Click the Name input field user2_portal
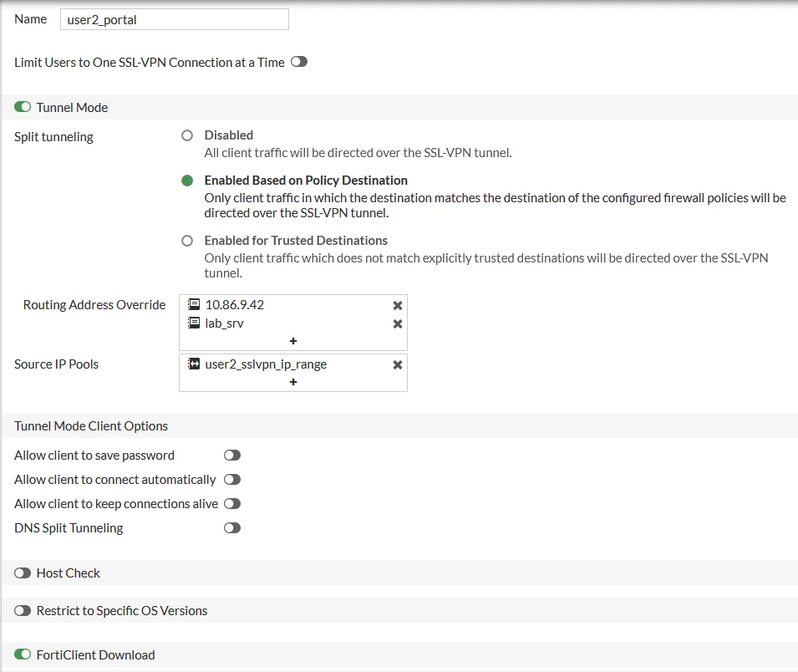The width and height of the screenshot is (798, 672). point(174,19)
